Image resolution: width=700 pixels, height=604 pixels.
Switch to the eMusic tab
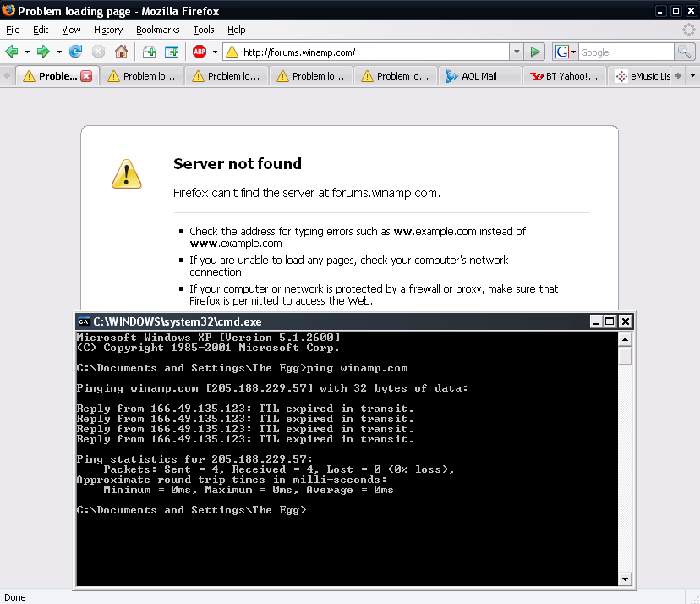click(x=640, y=76)
